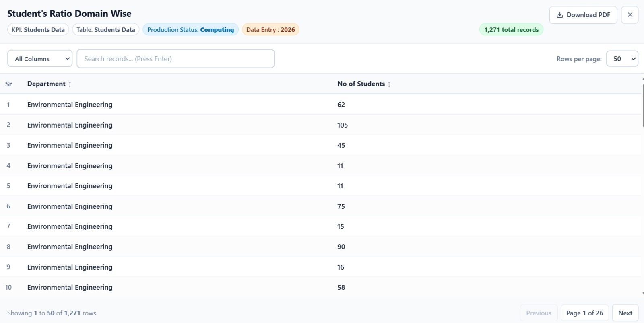Click the Data Entry : 2026 badge
This screenshot has width=644, height=323.
point(270,30)
